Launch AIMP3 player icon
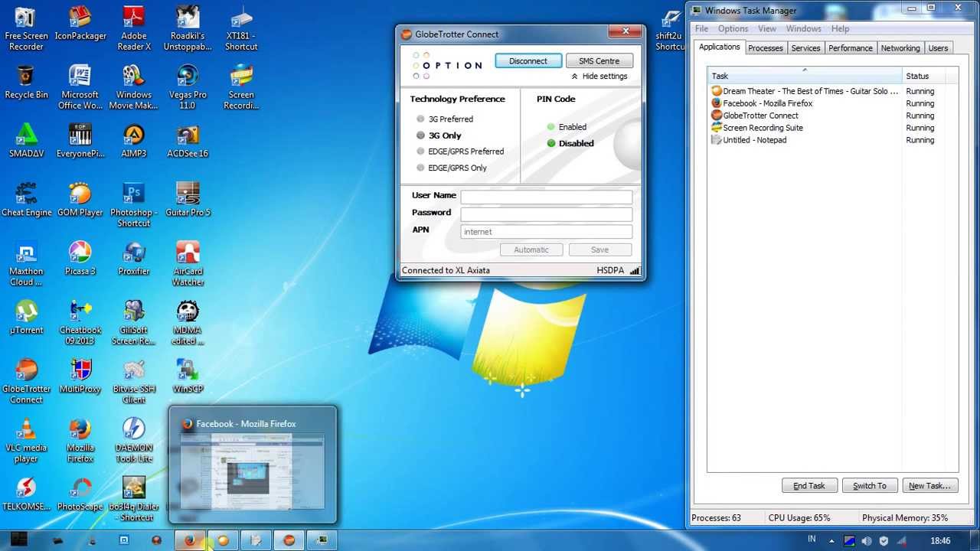 pos(134,140)
